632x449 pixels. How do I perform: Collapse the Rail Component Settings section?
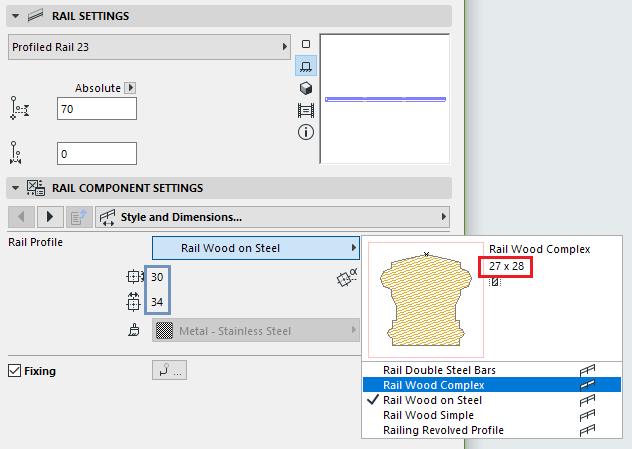pyautogui.click(x=16, y=188)
